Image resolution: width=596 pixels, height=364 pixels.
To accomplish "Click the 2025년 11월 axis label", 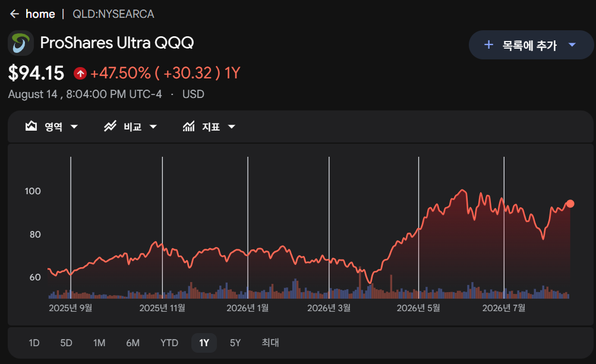I will tap(162, 308).
